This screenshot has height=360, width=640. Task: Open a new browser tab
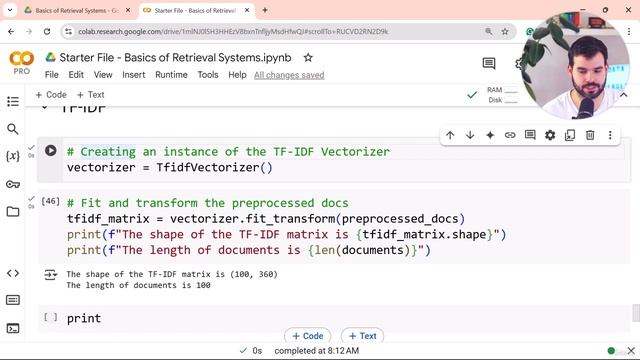[264, 10]
